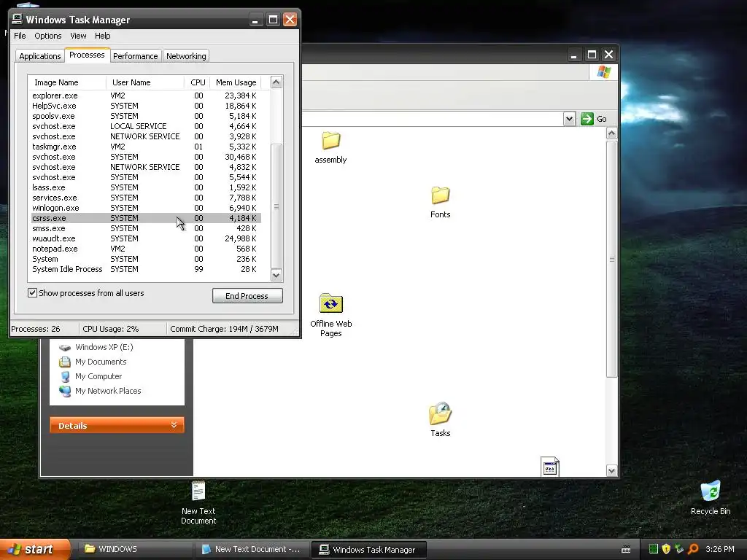
Task: Click the network connection tray icon
Action: point(679,549)
